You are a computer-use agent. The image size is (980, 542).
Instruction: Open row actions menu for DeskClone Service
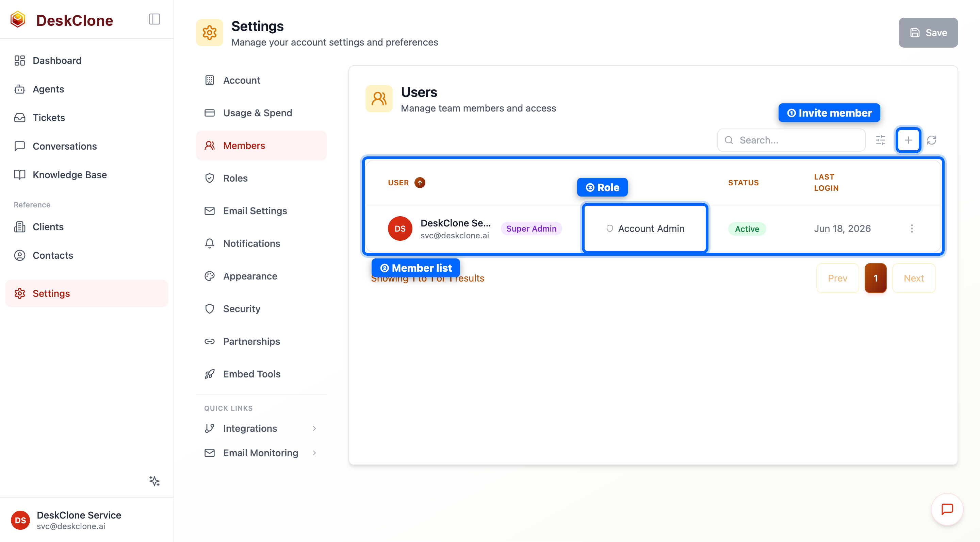[912, 228]
